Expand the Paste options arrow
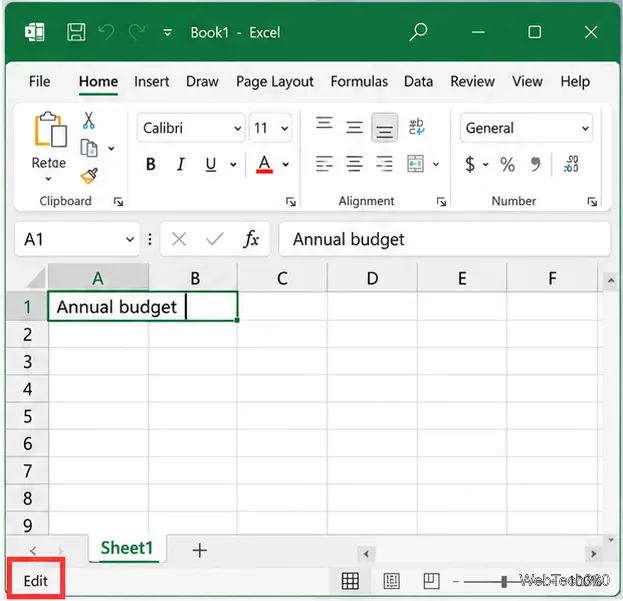623x601 pixels. tap(48, 179)
